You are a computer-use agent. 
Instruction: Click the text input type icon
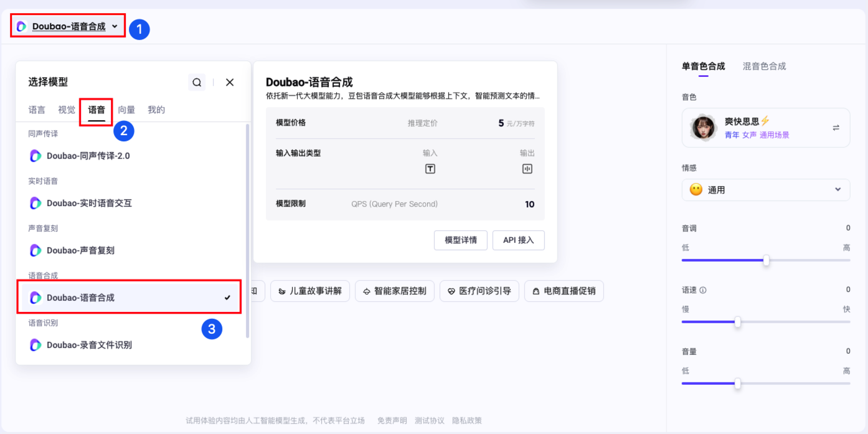tap(430, 169)
